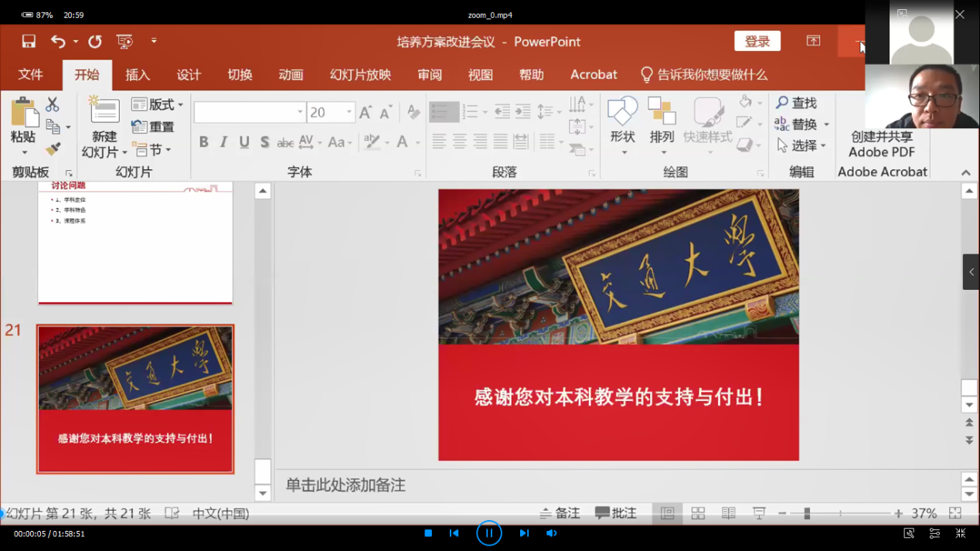Viewport: 980px width, 551px height.
Task: Toggle the Notes (备注) pane
Action: point(560,513)
